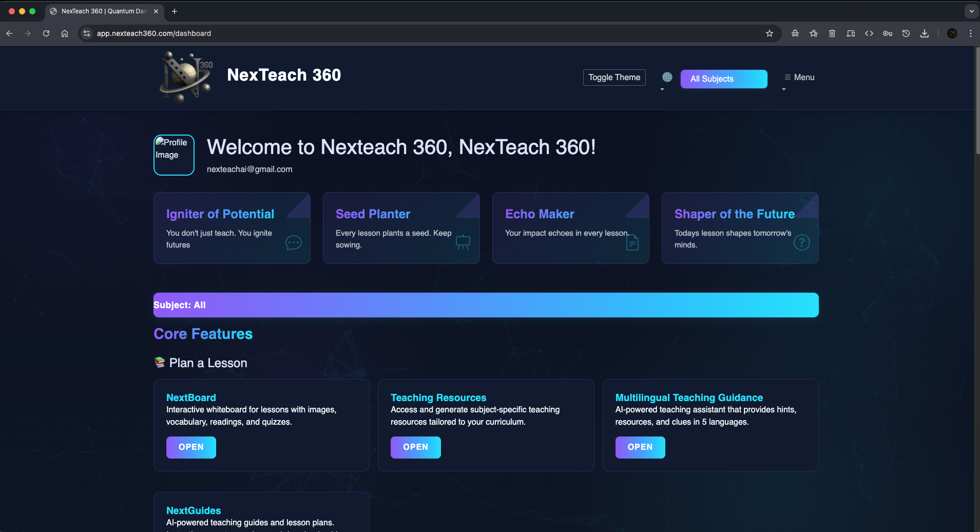Open site information icon in address bar
980x532 pixels.
87,33
